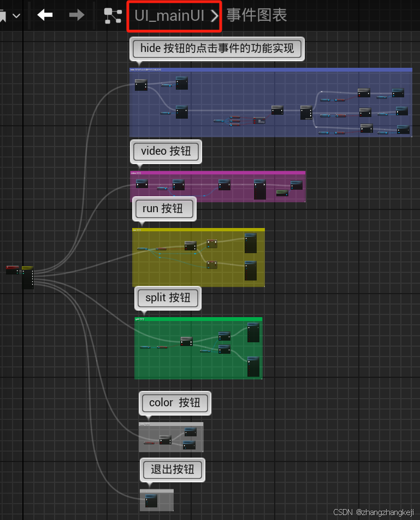
Task: Click the run 按钮 comment bubble
Action: pyautogui.click(x=164, y=208)
